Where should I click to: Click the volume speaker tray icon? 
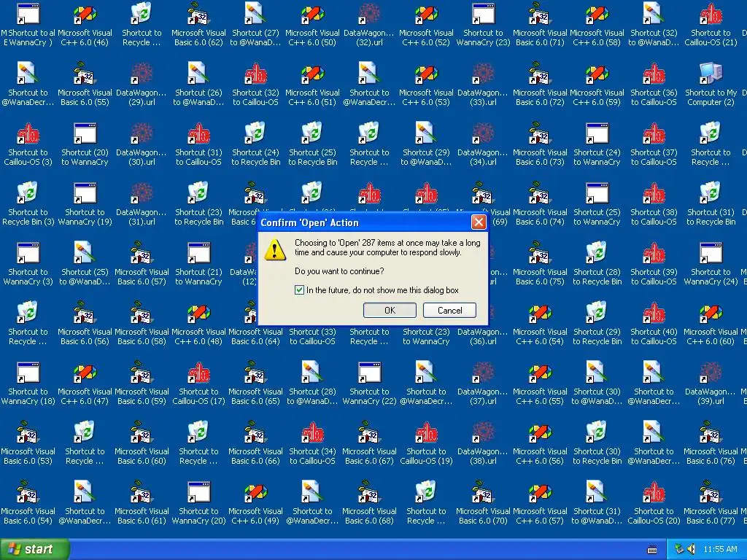(x=691, y=550)
